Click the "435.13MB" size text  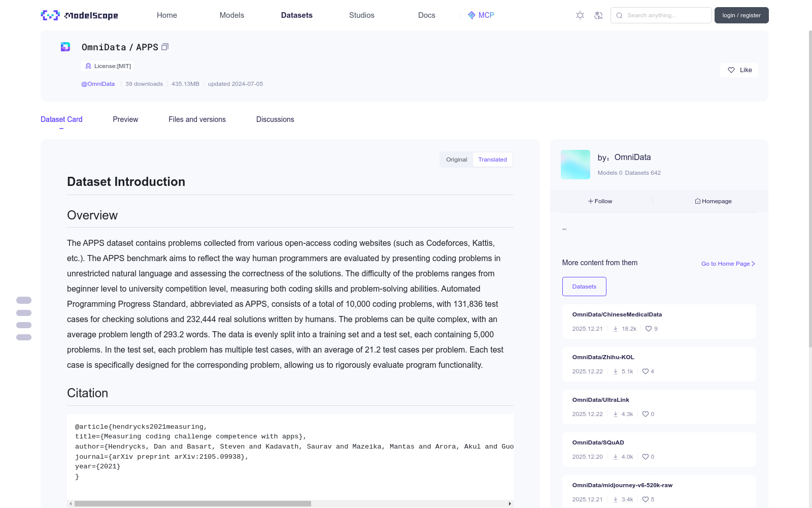click(x=185, y=84)
